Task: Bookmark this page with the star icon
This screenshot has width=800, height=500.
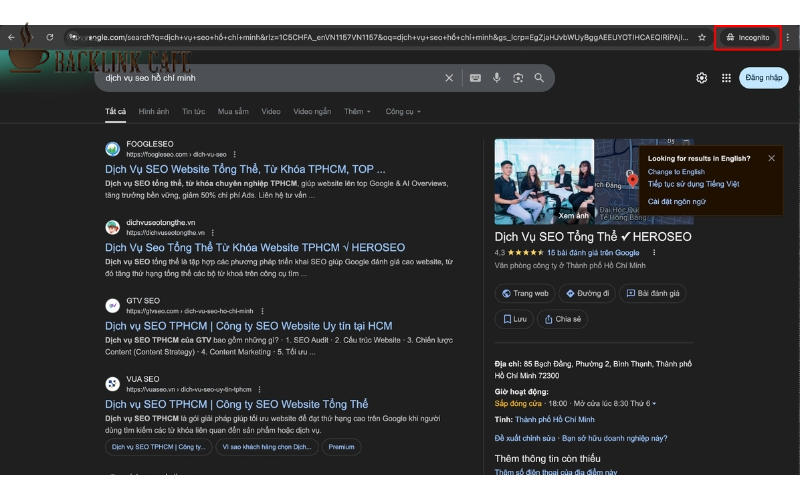Action: (702, 37)
